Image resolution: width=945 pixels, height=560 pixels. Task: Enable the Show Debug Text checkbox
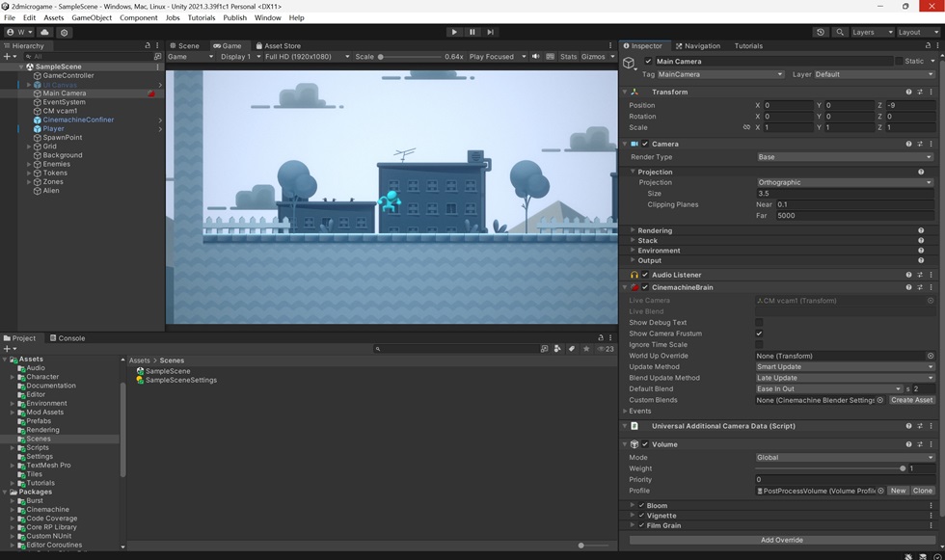tap(759, 322)
